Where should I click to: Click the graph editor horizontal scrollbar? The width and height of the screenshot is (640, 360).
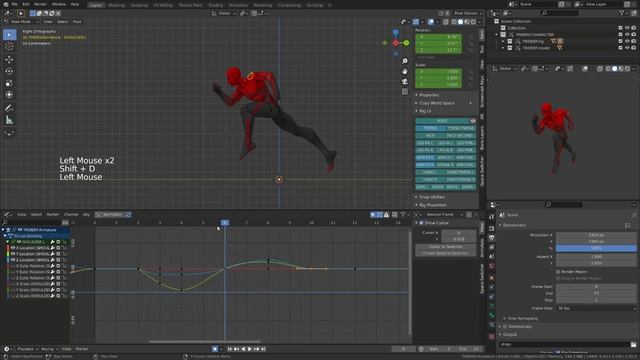pos(205,342)
